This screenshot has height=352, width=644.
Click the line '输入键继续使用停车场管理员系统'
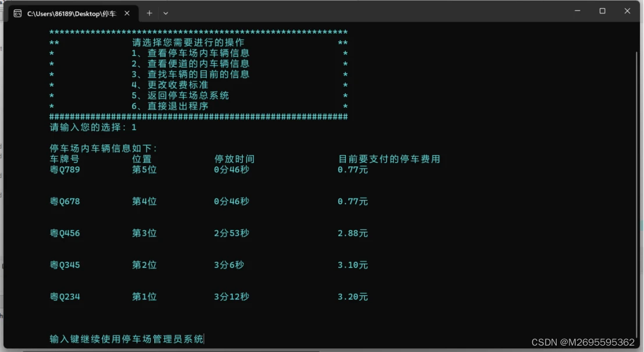pyautogui.click(x=126, y=339)
